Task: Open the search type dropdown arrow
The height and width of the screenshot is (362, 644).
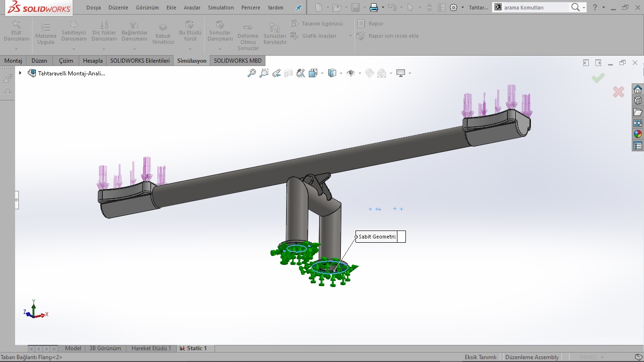Action: pos(584,8)
